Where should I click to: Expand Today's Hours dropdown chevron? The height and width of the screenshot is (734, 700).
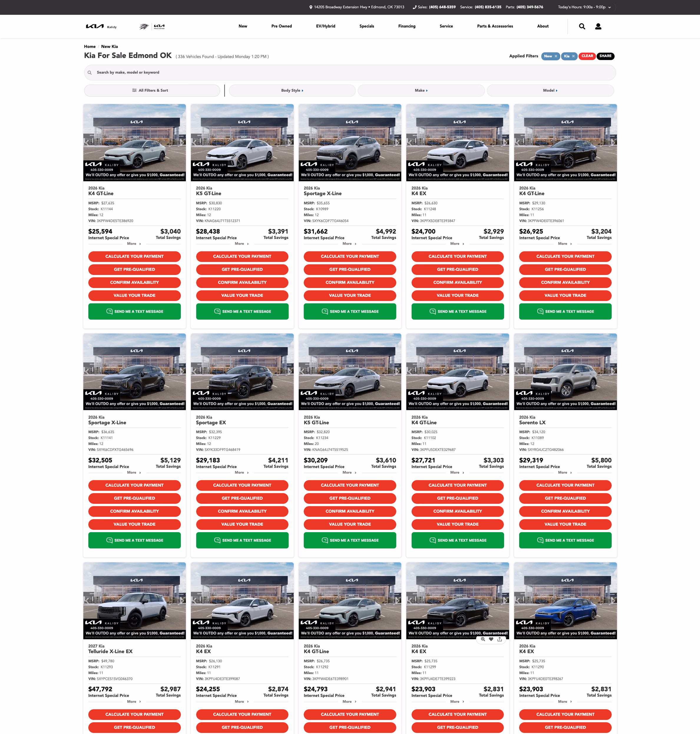tap(609, 7)
